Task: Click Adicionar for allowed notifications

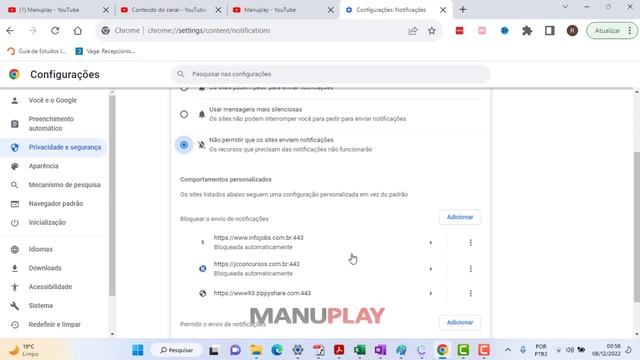Action: (460, 322)
